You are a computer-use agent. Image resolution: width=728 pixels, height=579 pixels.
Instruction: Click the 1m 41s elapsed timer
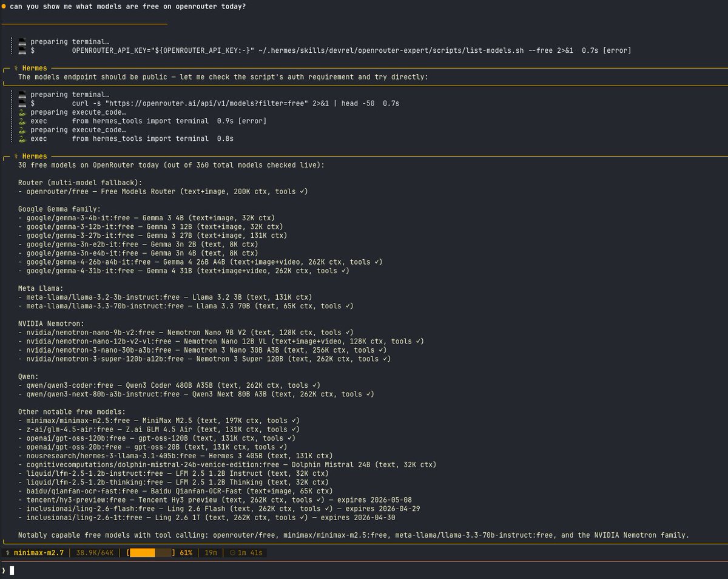(246, 553)
